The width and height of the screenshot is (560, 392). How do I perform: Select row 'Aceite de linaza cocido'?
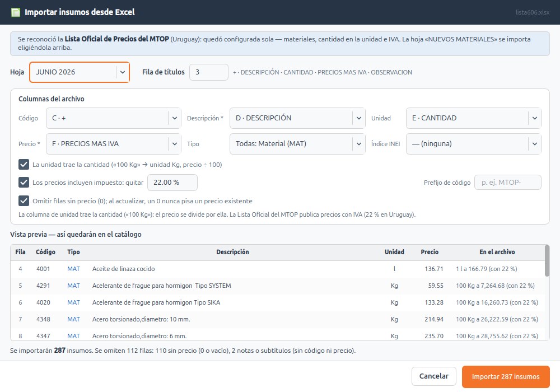click(278, 269)
